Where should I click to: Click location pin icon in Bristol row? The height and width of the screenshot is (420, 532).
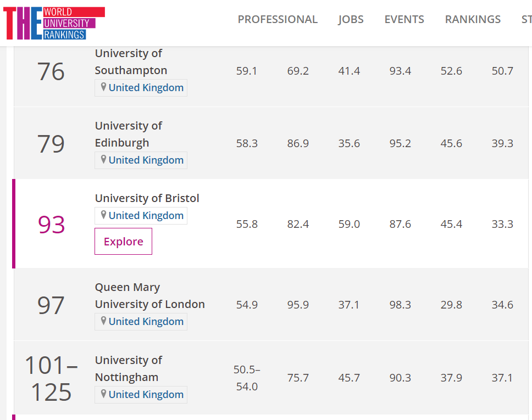click(x=103, y=215)
